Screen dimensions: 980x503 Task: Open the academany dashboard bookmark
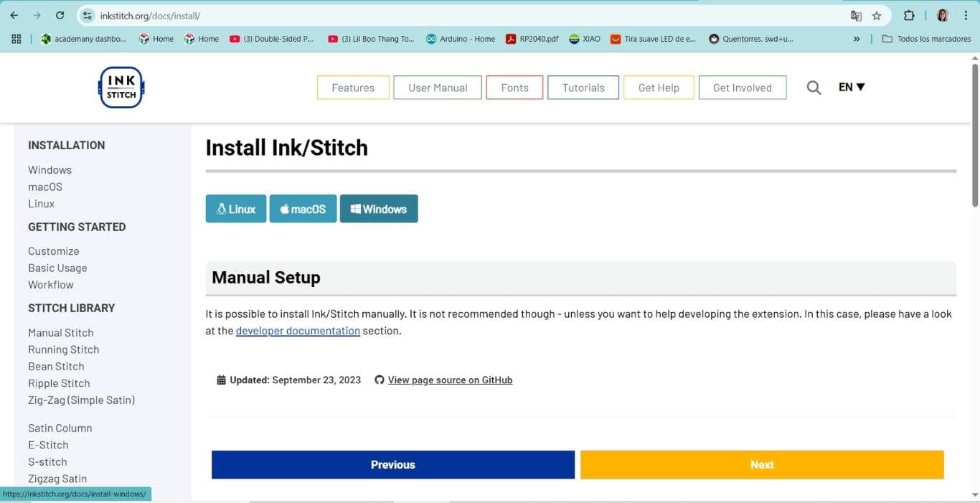[83, 39]
